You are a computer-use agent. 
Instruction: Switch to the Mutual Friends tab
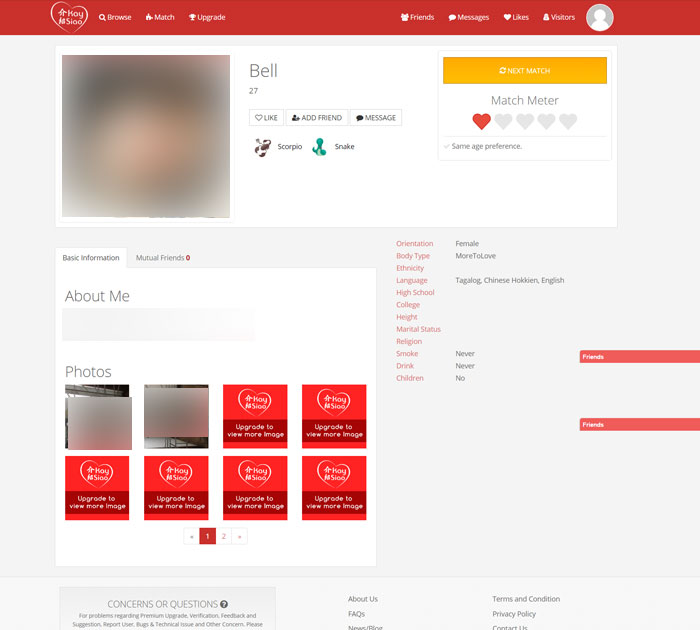coord(163,258)
